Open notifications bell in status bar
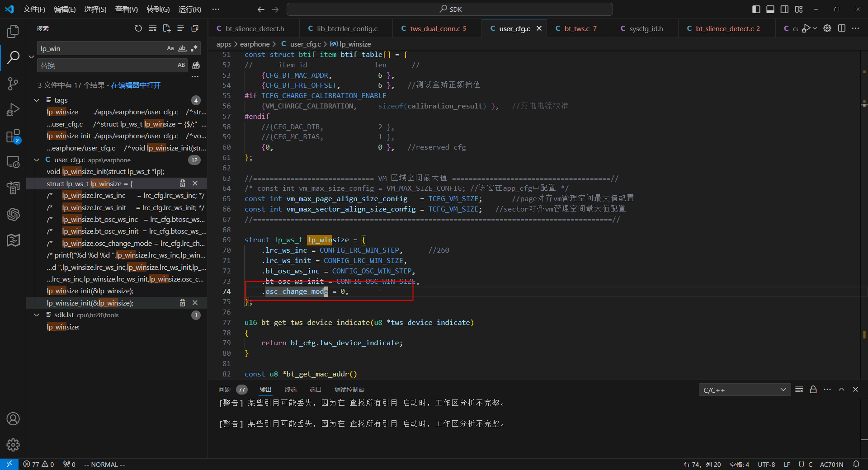This screenshot has height=470, width=868. coord(856,464)
